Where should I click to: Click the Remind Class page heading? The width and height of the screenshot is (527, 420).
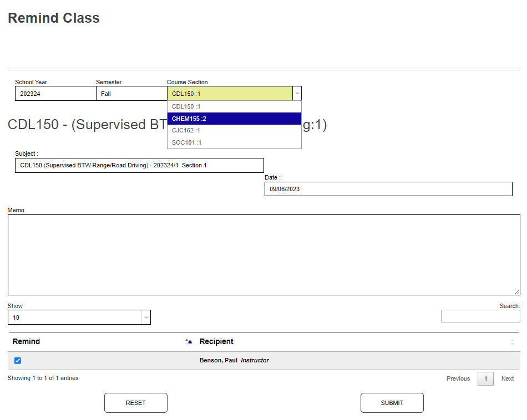click(54, 18)
